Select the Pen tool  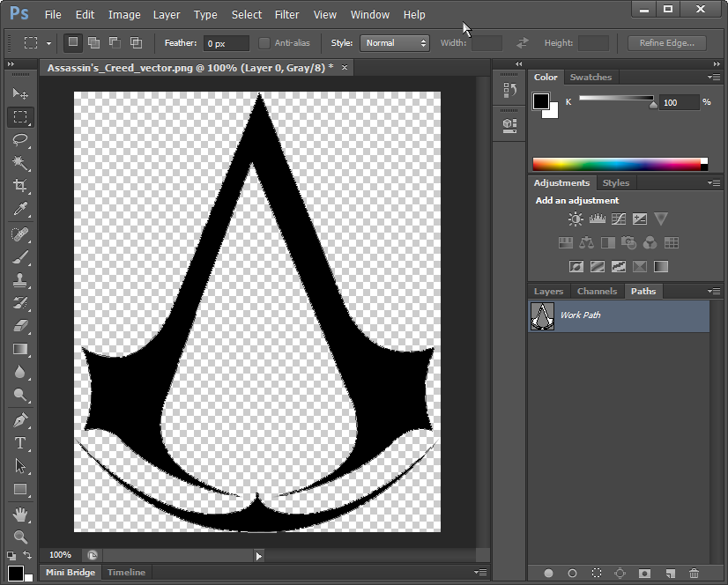(x=20, y=420)
